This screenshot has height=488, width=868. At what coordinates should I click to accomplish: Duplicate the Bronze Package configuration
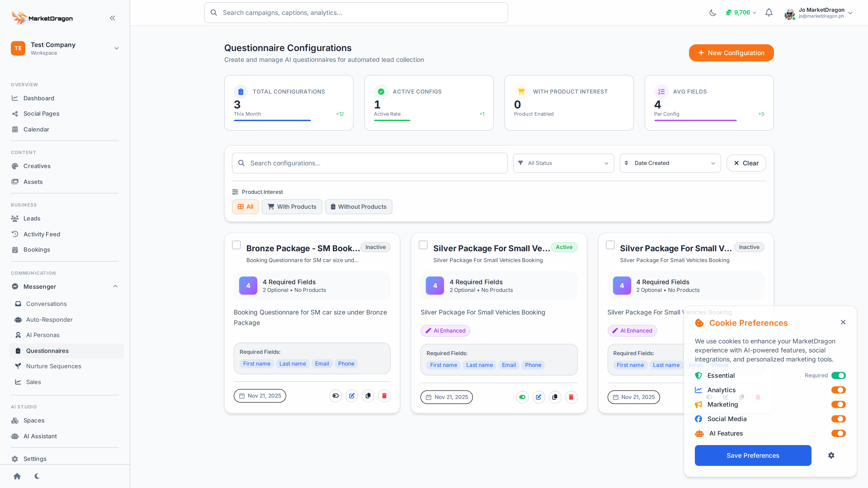point(368,396)
